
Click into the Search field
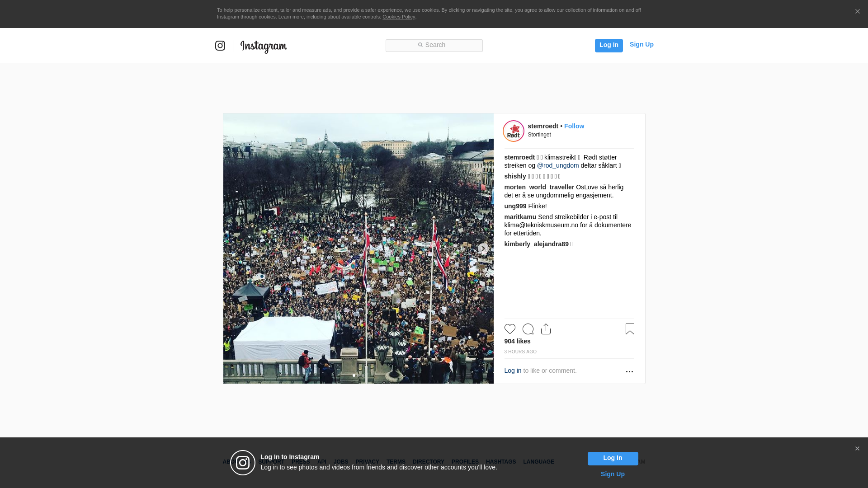pos(434,46)
